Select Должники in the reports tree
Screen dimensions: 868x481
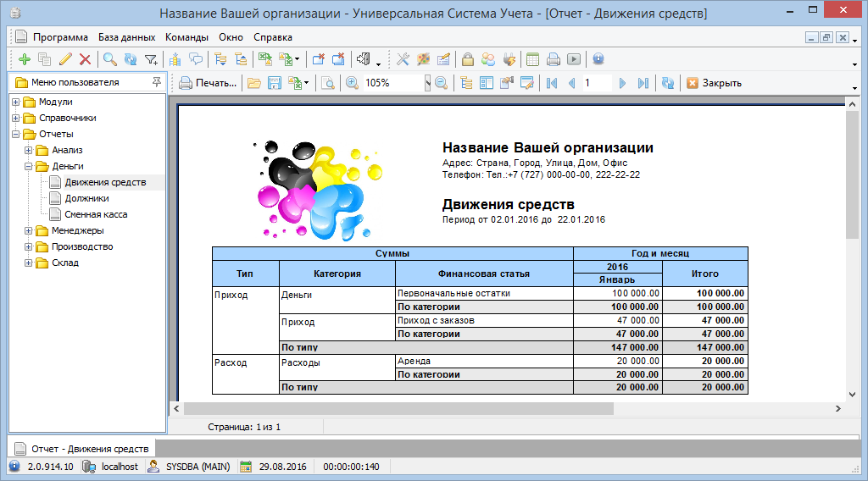coord(86,199)
